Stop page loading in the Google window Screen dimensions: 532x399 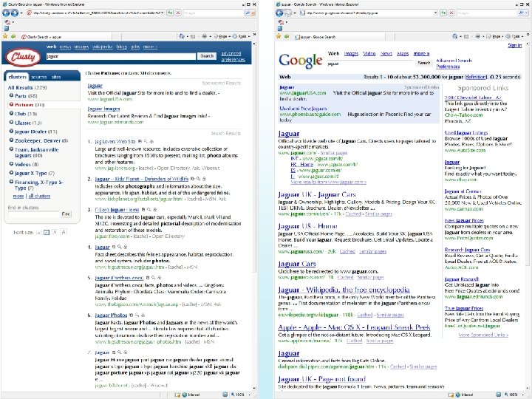[x=451, y=13]
